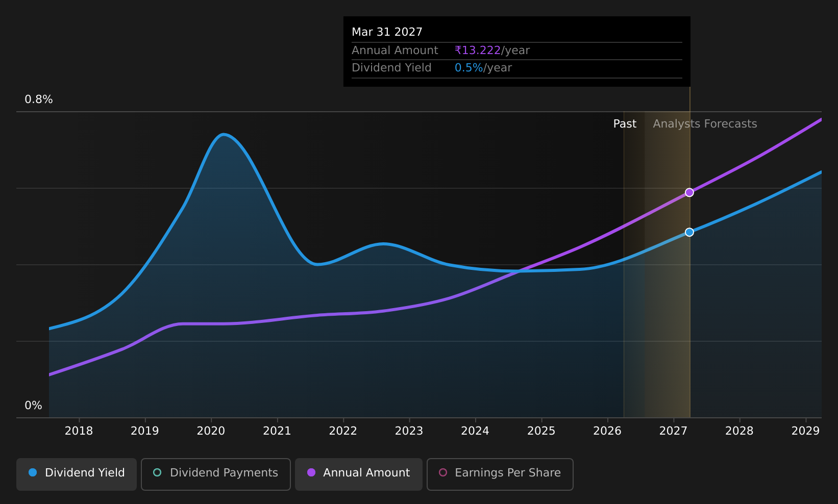The width and height of the screenshot is (838, 504).
Task: Click the Annual Amount tooltip row label
Action: coord(395,51)
